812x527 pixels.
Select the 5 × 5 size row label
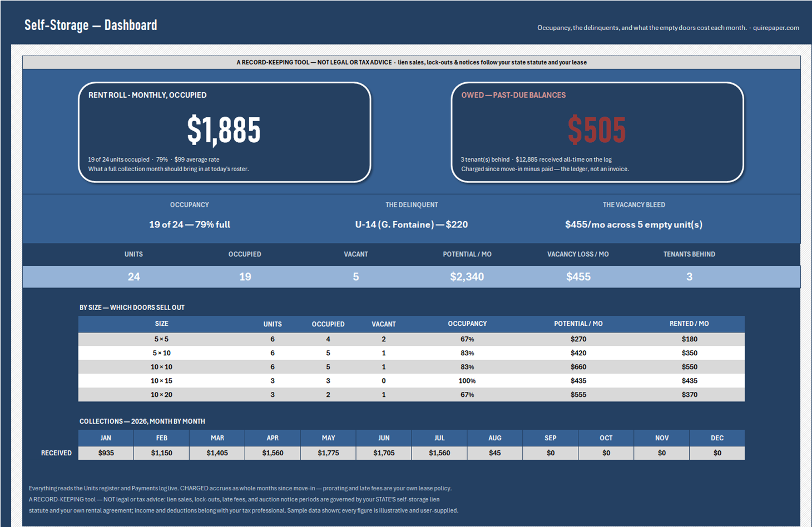161,339
